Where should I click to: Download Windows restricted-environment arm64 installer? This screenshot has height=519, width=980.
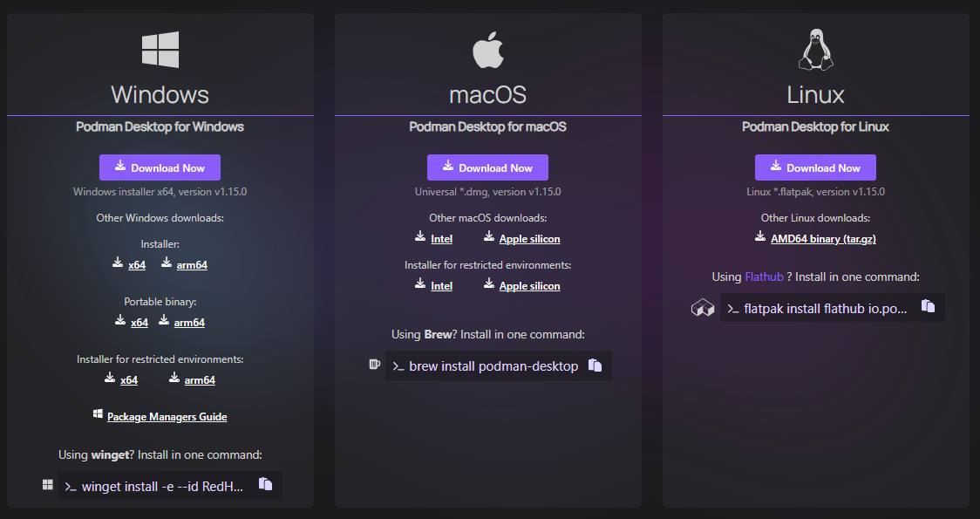200,379
